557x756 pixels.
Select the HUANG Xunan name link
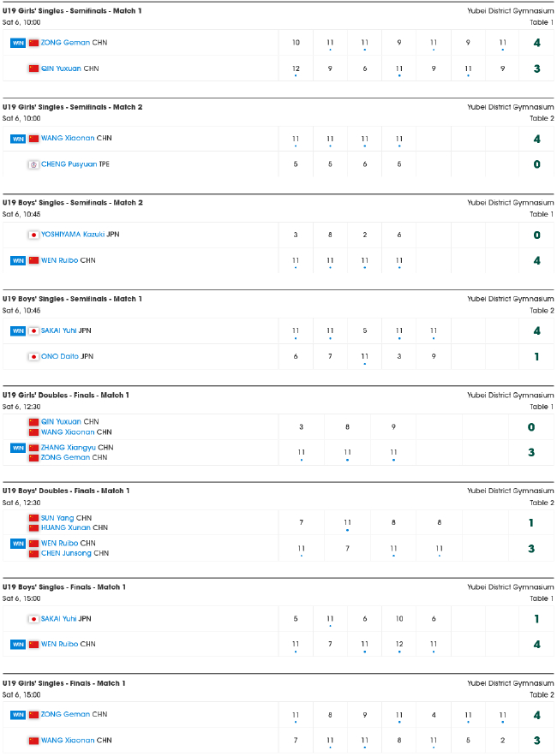tap(63, 528)
